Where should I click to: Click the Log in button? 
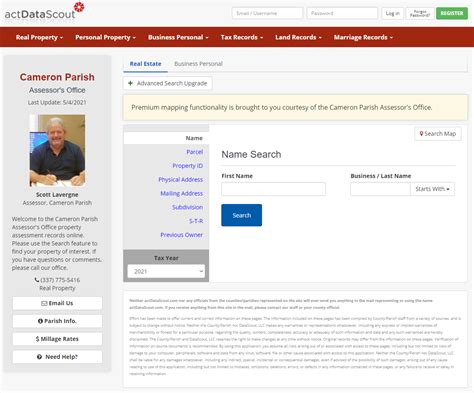click(392, 13)
